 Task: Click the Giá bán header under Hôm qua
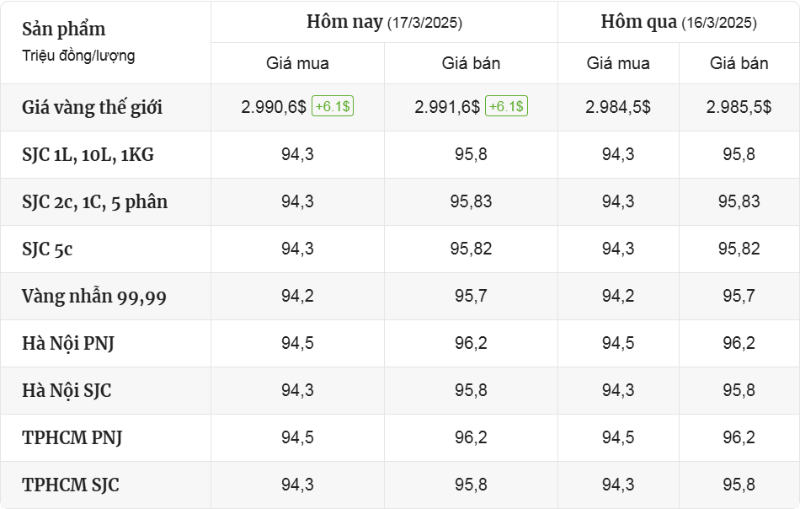click(739, 63)
